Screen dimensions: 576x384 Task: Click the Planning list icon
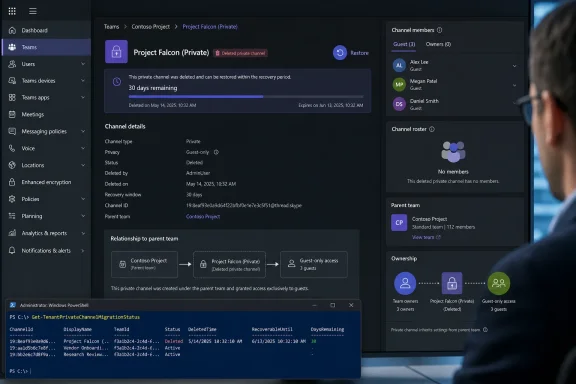[x=12, y=216]
